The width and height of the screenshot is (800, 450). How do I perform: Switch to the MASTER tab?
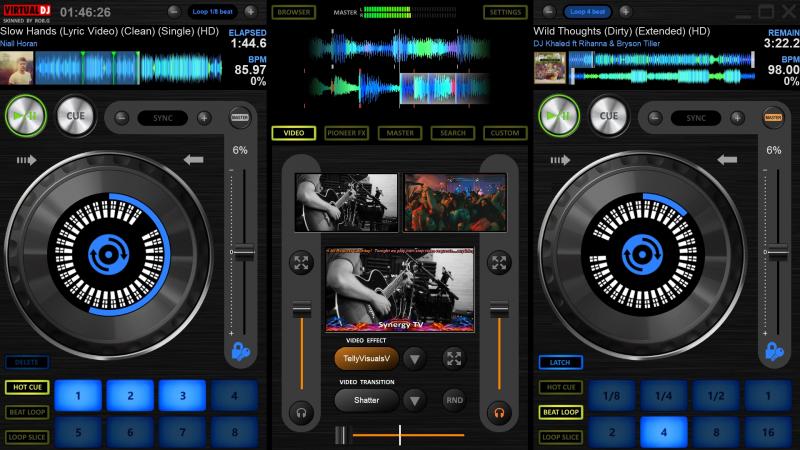pos(400,133)
